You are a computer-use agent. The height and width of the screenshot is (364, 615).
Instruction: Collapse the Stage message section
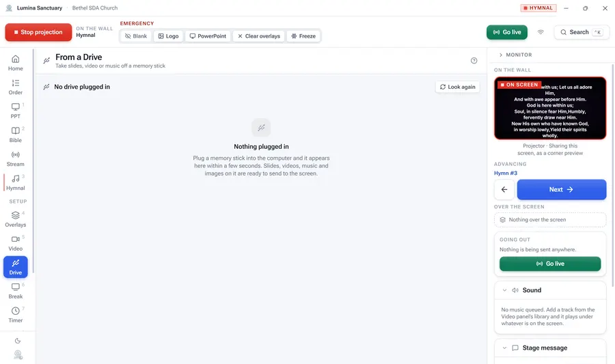(505, 348)
